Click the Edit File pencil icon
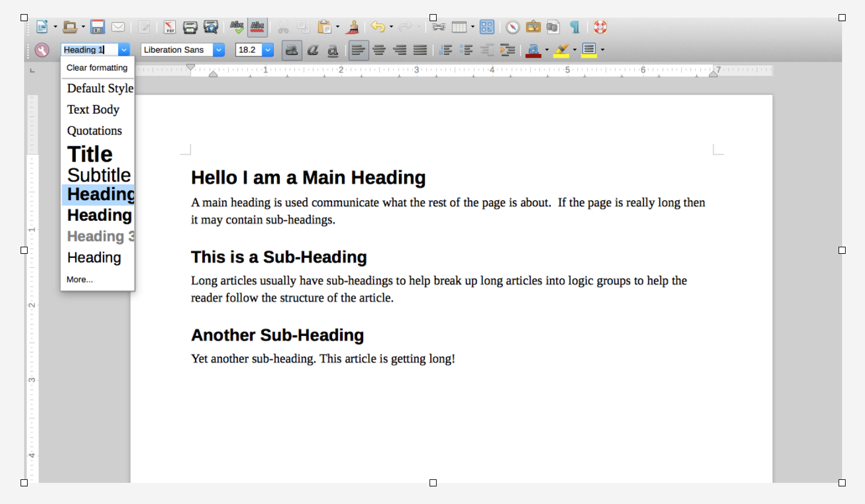The width and height of the screenshot is (865, 504). (144, 27)
